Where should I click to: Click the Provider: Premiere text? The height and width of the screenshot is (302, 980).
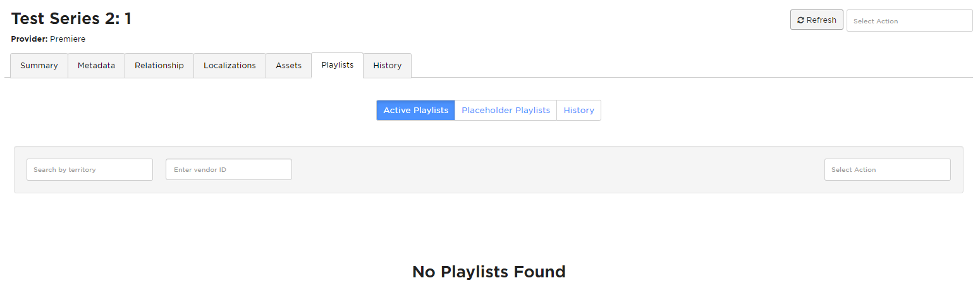[48, 39]
